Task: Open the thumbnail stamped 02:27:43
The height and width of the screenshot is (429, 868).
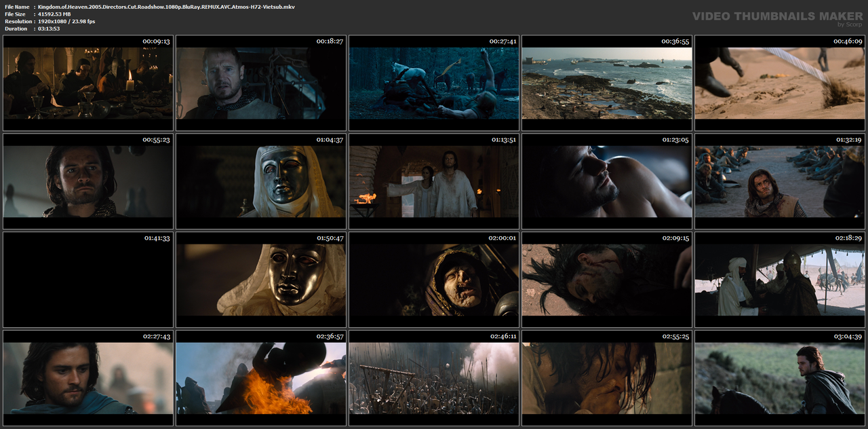Action: pyautogui.click(x=88, y=378)
